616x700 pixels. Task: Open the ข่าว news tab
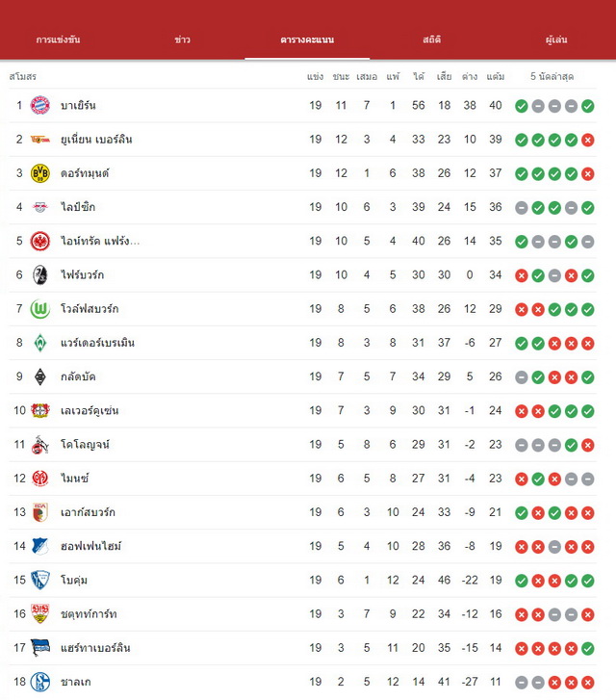pyautogui.click(x=182, y=39)
